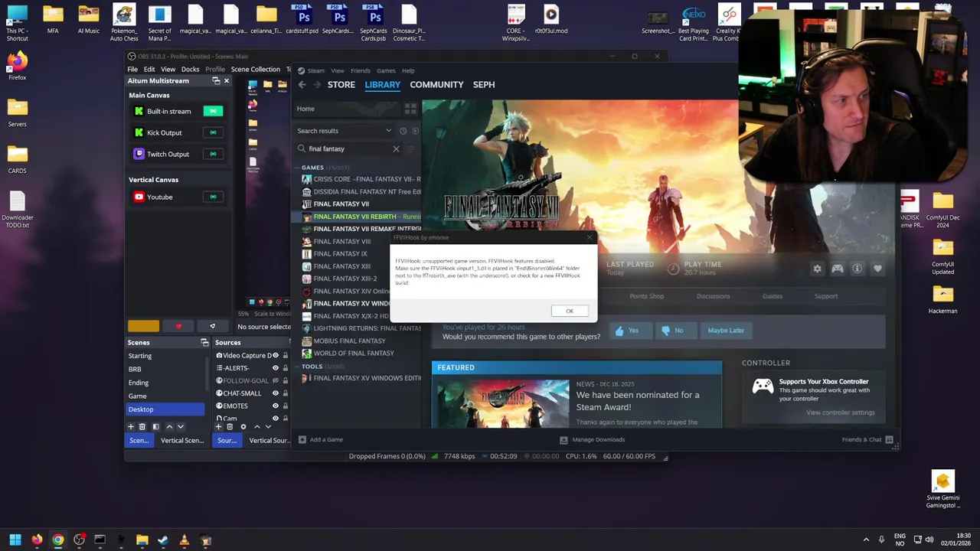Open the Docks menu in OBS
The image size is (980, 551).
pyautogui.click(x=190, y=69)
